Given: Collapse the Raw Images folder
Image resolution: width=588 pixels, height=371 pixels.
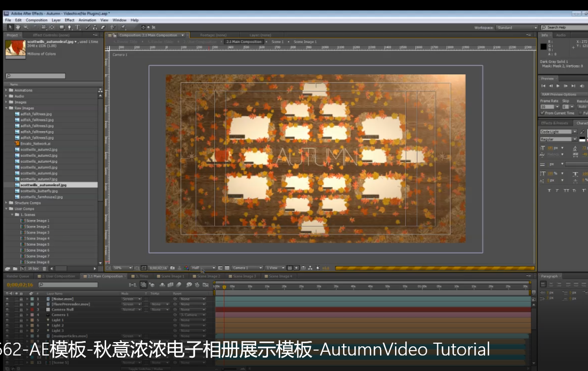Looking at the screenshot, I should click(x=6, y=108).
